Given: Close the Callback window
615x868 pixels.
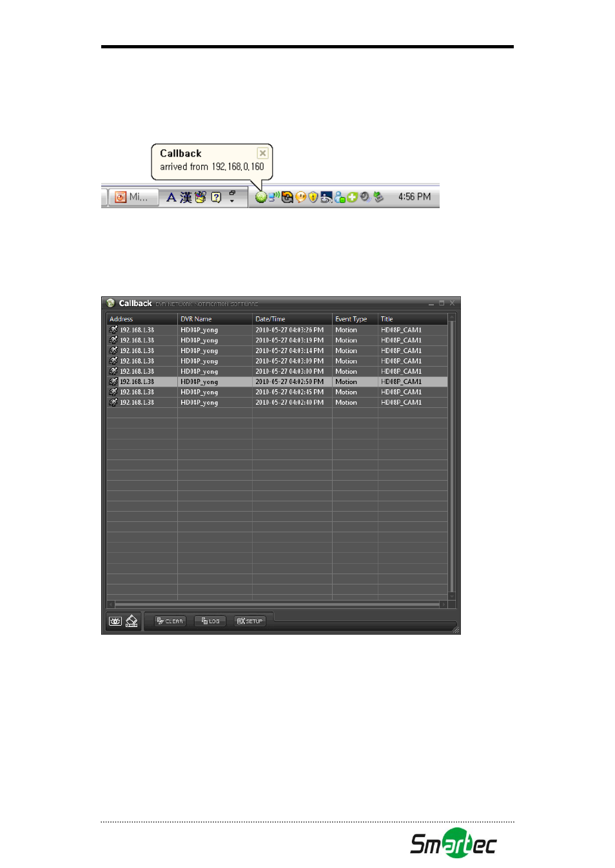Looking at the screenshot, I should tap(452, 303).
